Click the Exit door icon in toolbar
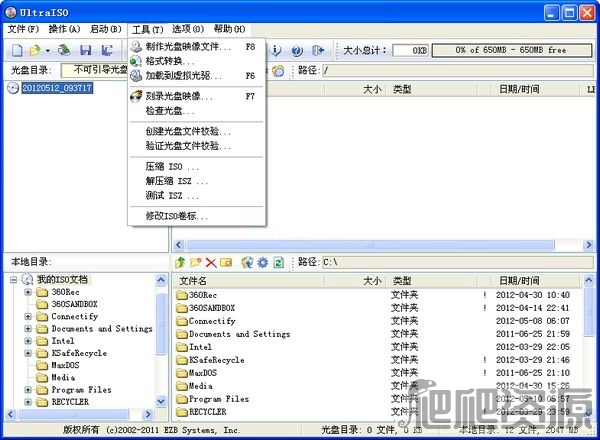The image size is (600, 440). (x=318, y=50)
